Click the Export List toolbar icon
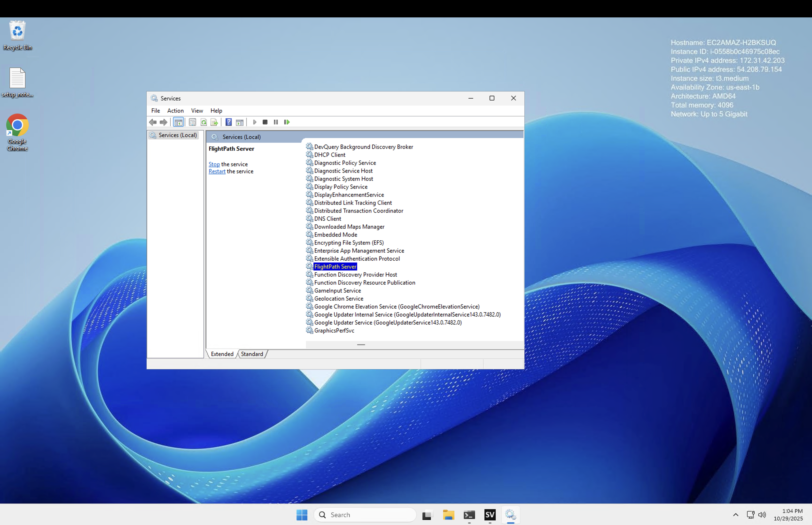The image size is (812, 525). point(214,122)
